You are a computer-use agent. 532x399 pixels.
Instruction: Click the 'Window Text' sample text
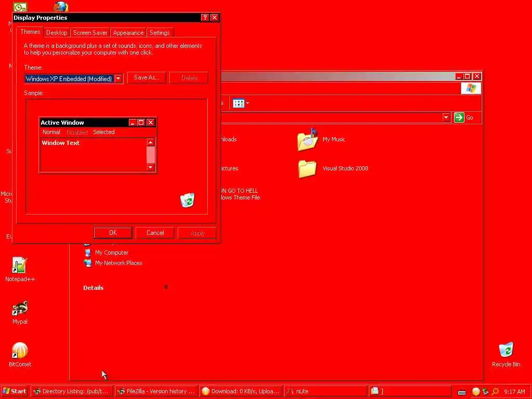click(x=61, y=143)
